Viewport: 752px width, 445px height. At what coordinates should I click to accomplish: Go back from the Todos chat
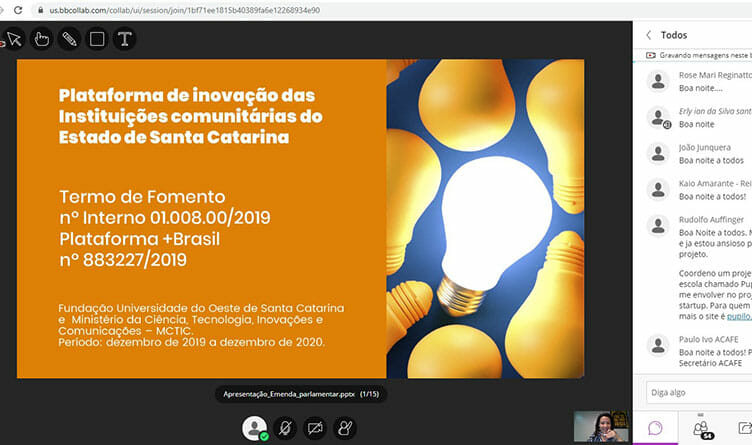click(x=648, y=35)
